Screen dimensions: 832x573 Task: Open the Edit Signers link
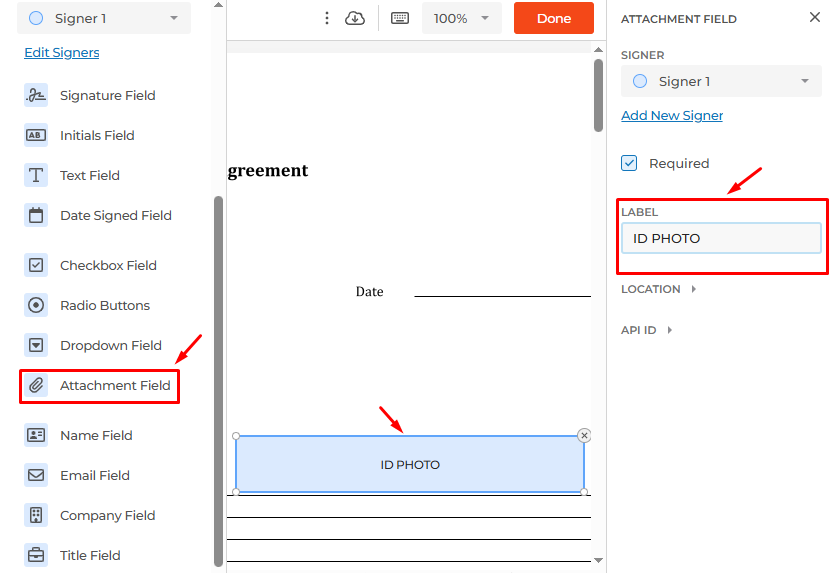click(62, 52)
